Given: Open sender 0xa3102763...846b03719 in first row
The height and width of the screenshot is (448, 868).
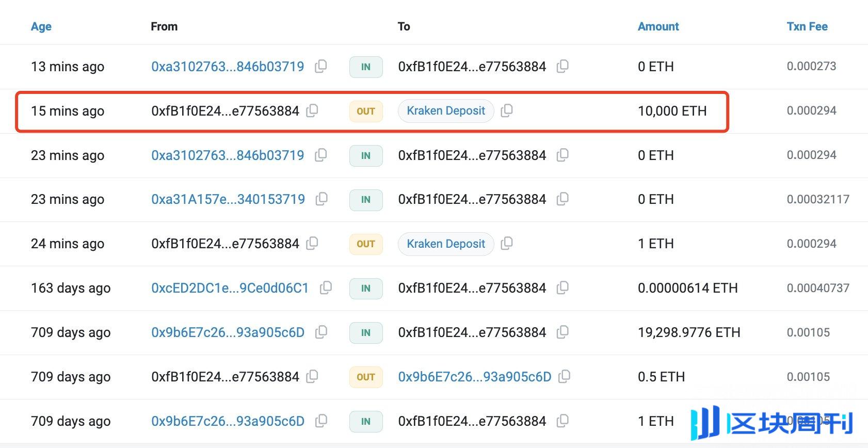Looking at the screenshot, I should pyautogui.click(x=228, y=67).
